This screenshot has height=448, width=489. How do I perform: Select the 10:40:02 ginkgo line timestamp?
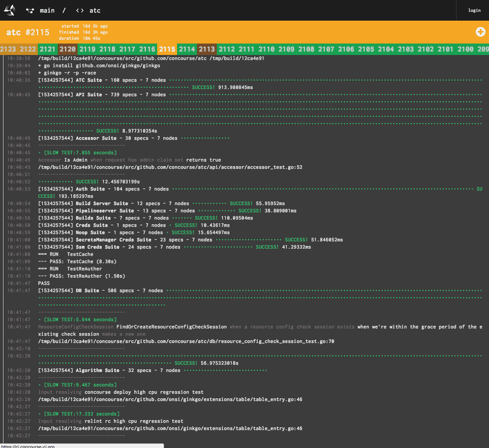19,73
